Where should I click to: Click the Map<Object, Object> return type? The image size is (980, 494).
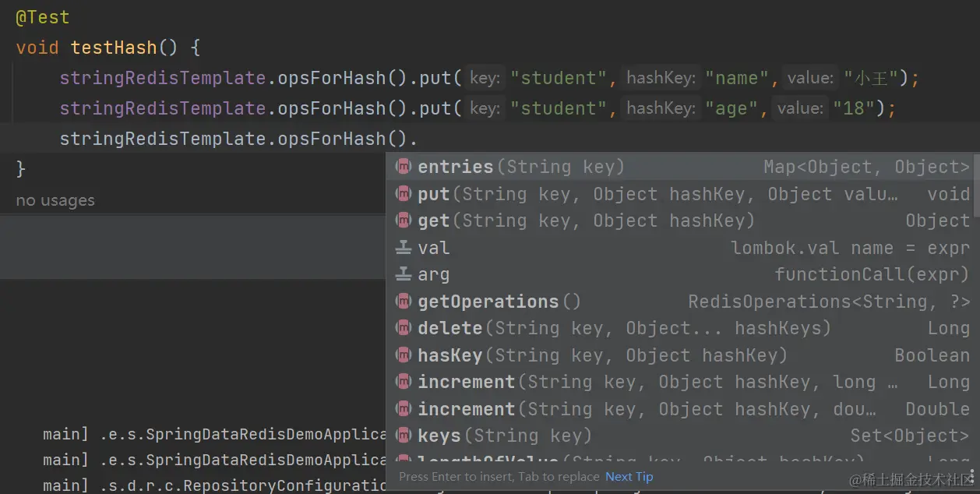click(866, 167)
